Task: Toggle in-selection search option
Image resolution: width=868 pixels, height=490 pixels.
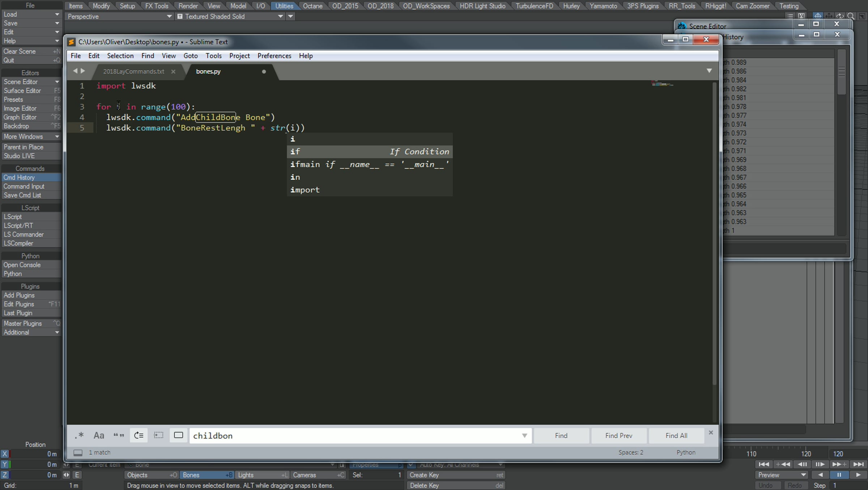Action: point(158,435)
